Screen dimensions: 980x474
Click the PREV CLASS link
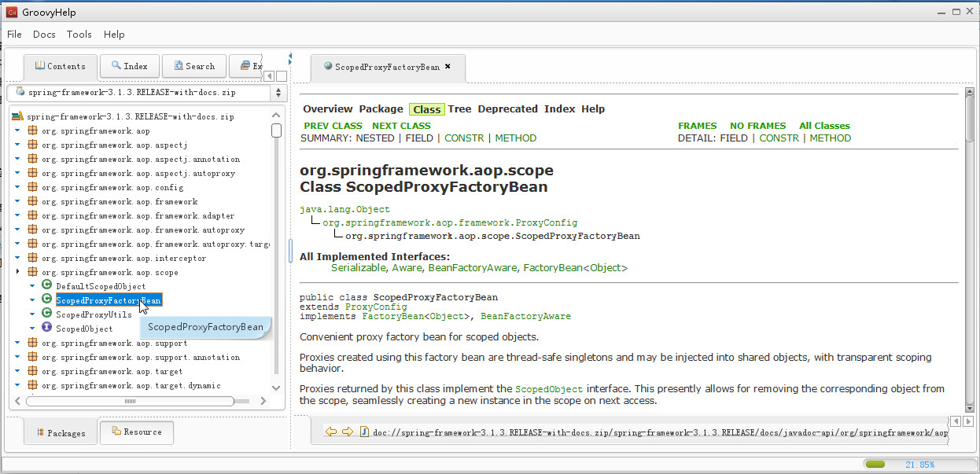(x=333, y=126)
